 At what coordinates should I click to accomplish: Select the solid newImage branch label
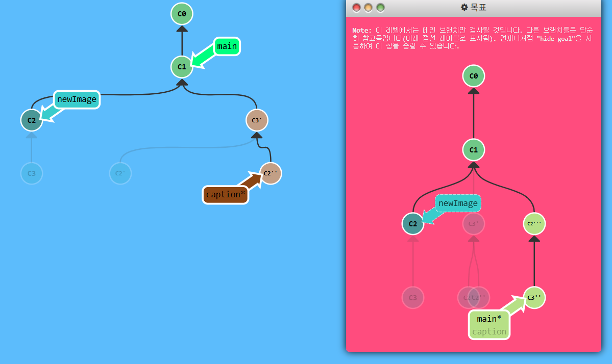pos(77,99)
